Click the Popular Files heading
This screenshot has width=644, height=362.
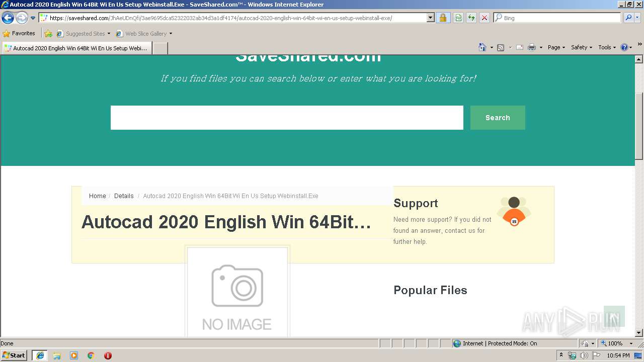coord(430,291)
